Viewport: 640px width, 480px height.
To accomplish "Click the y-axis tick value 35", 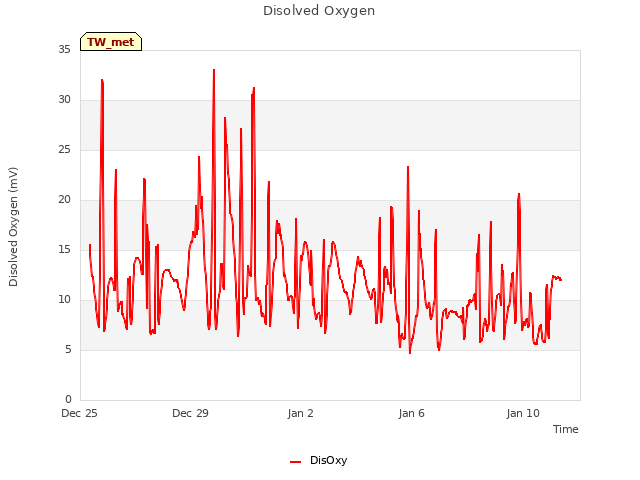I will pos(64,49).
